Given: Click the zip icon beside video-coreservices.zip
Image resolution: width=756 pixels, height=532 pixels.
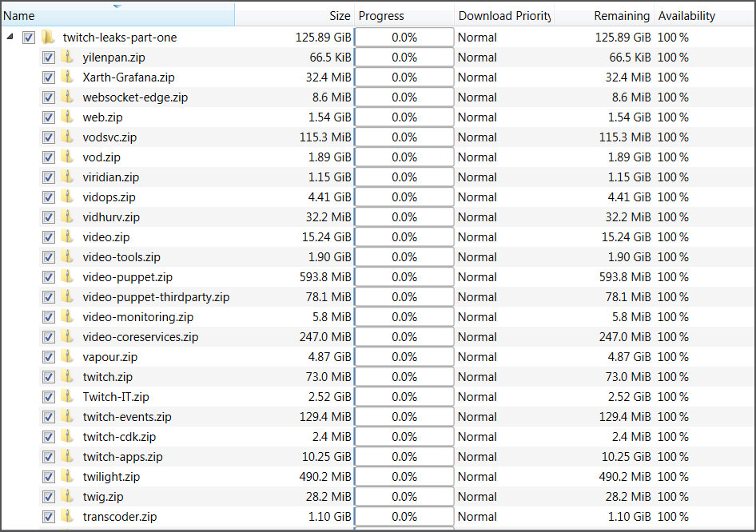Looking at the screenshot, I should click(x=67, y=337).
